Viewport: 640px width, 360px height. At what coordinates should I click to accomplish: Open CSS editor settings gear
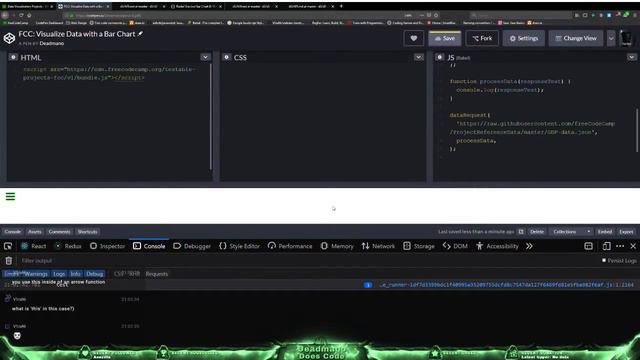coord(227,57)
